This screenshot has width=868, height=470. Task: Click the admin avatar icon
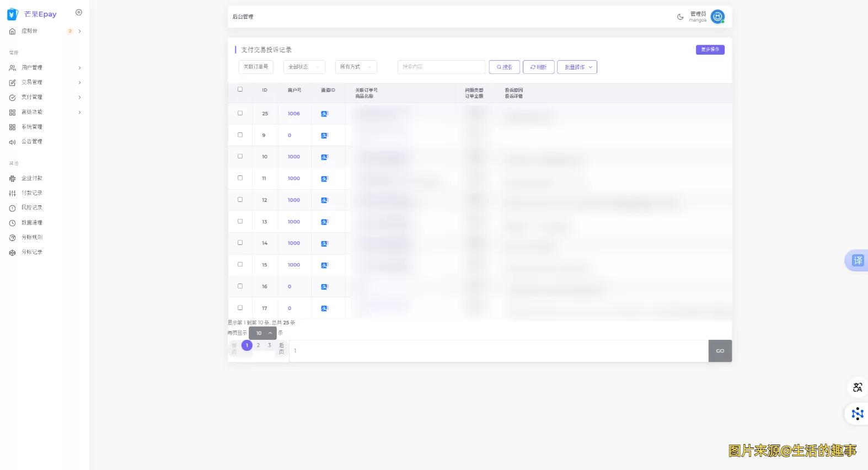pos(717,17)
